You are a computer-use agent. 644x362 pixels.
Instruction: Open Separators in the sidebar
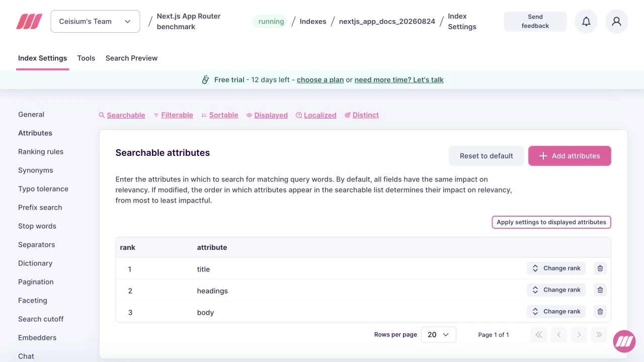(36, 245)
